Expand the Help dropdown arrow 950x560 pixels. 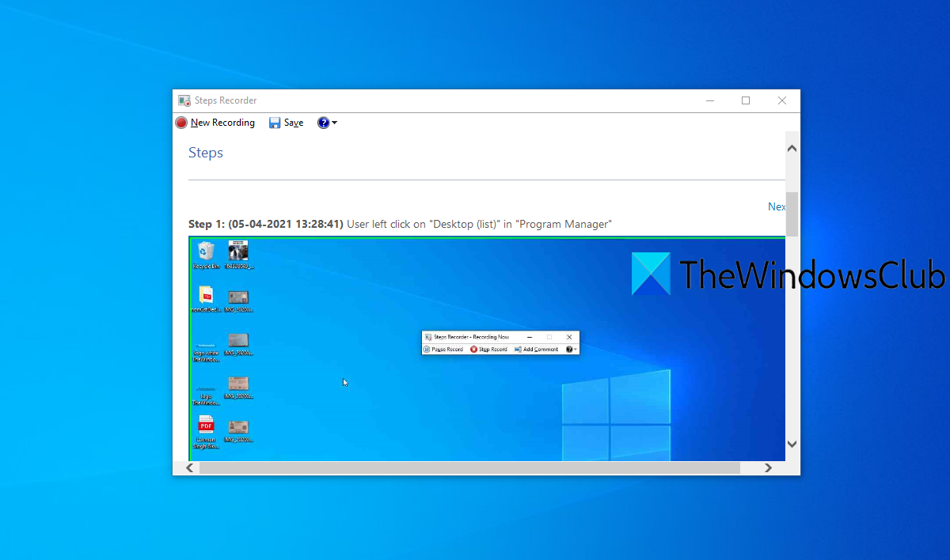tap(335, 123)
